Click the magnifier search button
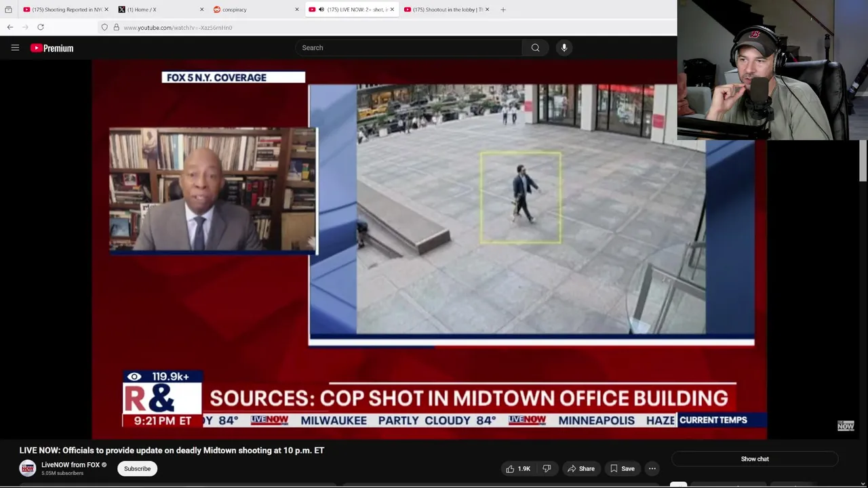Viewport: 868px width, 488px height. tap(536, 47)
